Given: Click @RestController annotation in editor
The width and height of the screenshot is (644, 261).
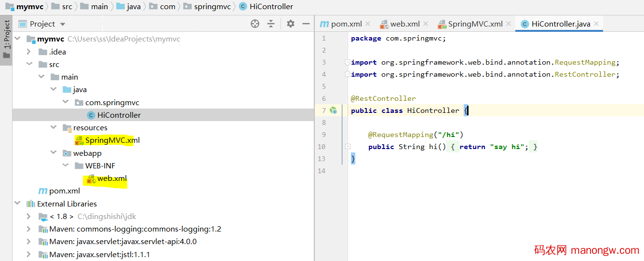Looking at the screenshot, I should (x=383, y=98).
